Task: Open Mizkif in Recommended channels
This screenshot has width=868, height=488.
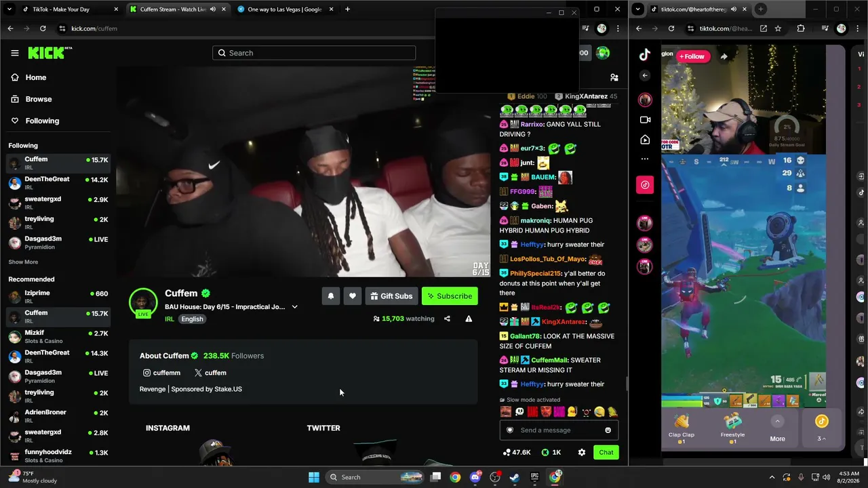Action: (58, 336)
